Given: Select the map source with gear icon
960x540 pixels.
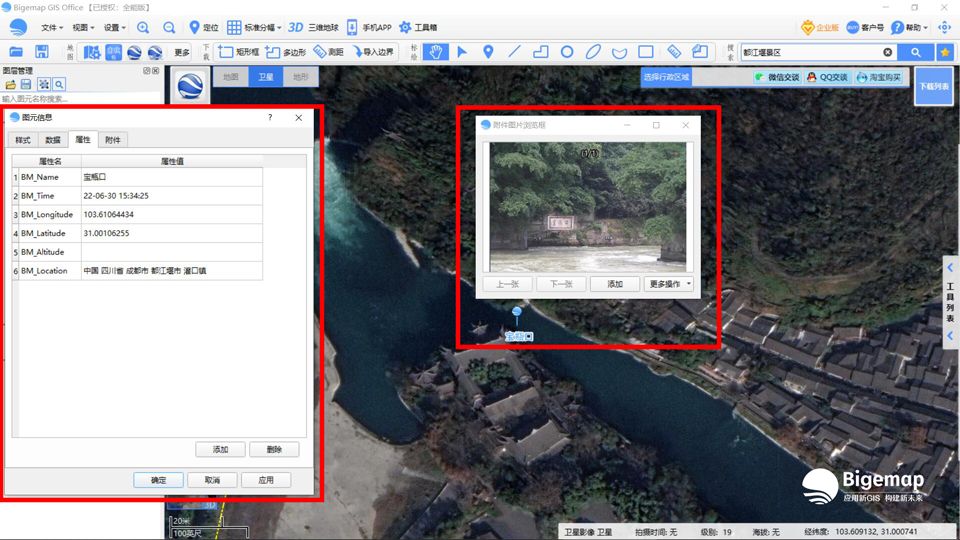Looking at the screenshot, I should [92, 52].
